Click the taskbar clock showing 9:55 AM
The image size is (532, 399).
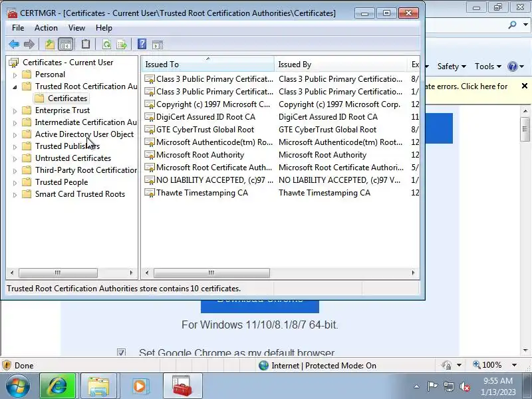pyautogui.click(x=497, y=386)
